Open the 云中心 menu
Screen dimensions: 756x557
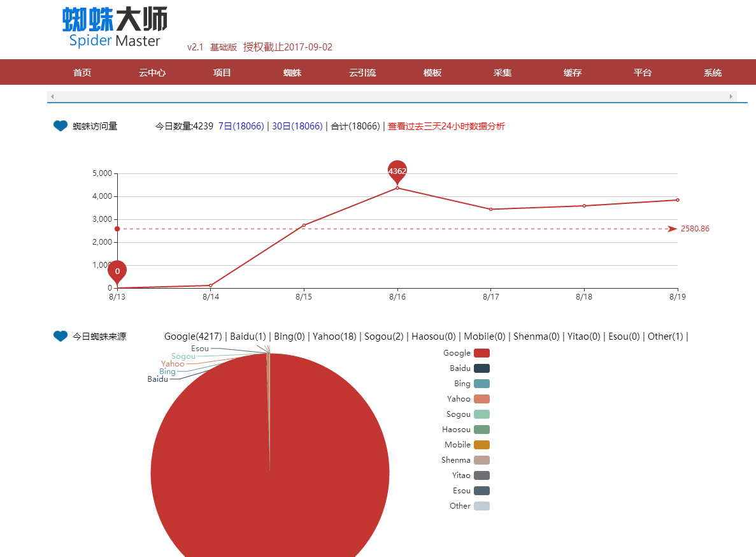[x=152, y=73]
